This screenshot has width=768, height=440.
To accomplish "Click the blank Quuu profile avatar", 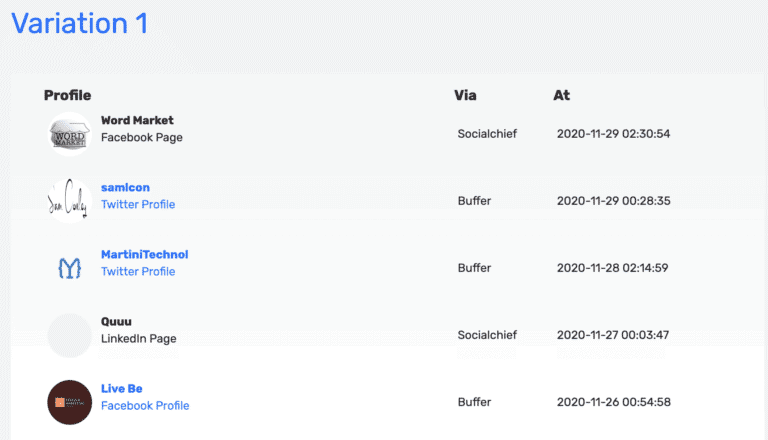I will 70,335.
